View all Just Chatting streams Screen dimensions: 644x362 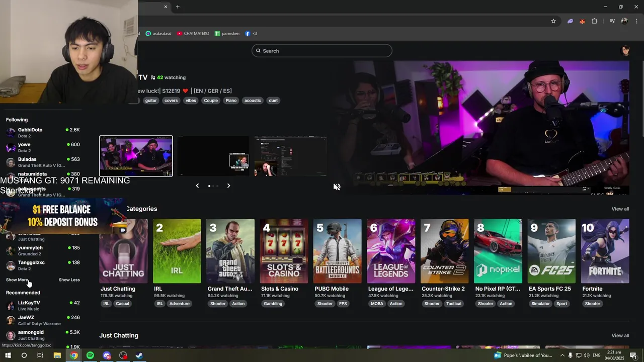[620, 335]
